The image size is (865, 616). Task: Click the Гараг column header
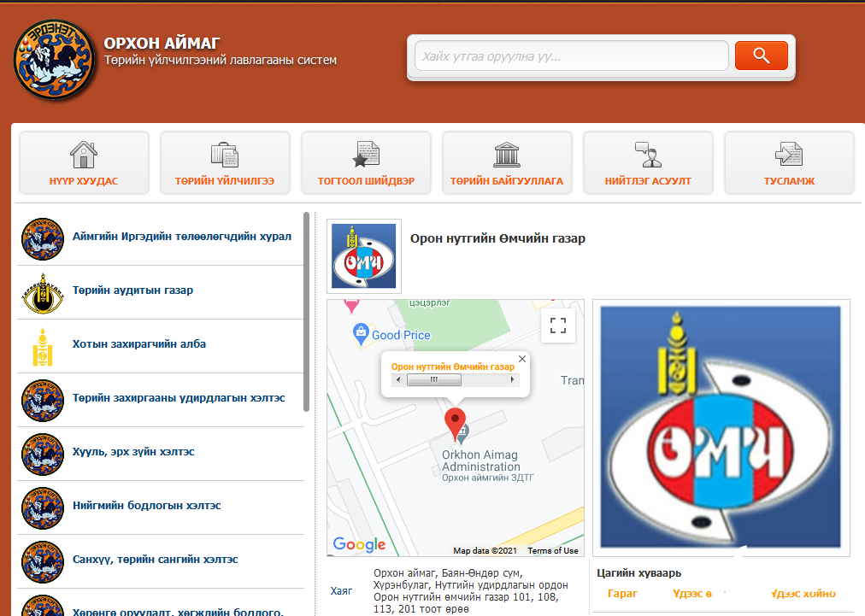[x=622, y=594]
